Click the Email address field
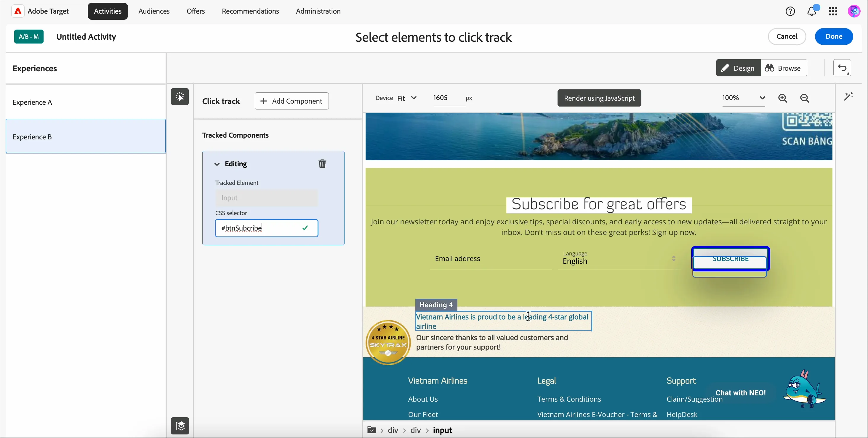 click(x=491, y=259)
